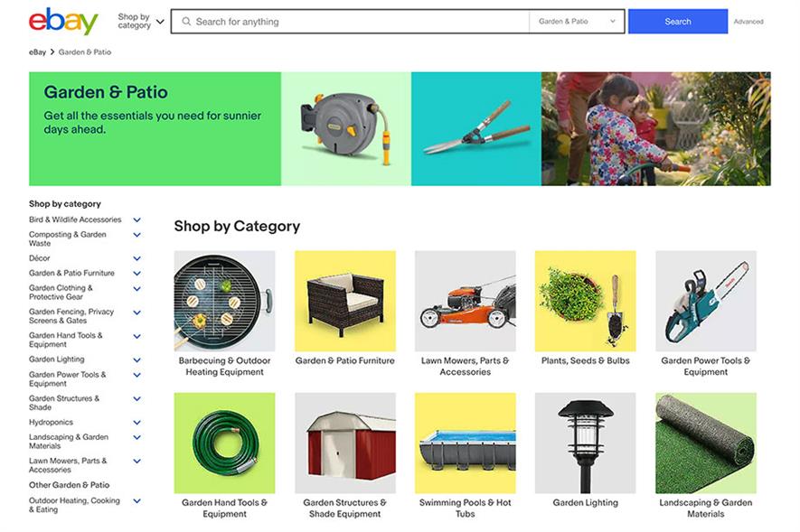Select the Garden Lighting lamp image
The image size is (800, 532).
pos(585,443)
